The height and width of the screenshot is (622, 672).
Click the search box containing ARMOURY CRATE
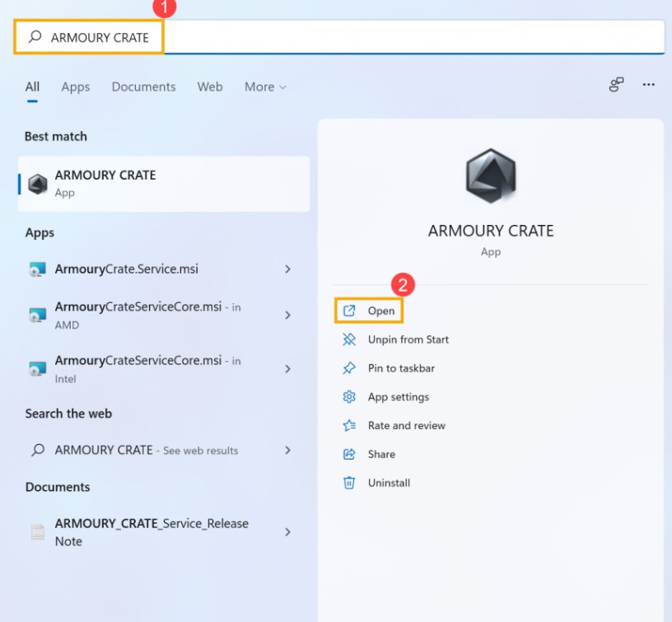[x=339, y=37]
